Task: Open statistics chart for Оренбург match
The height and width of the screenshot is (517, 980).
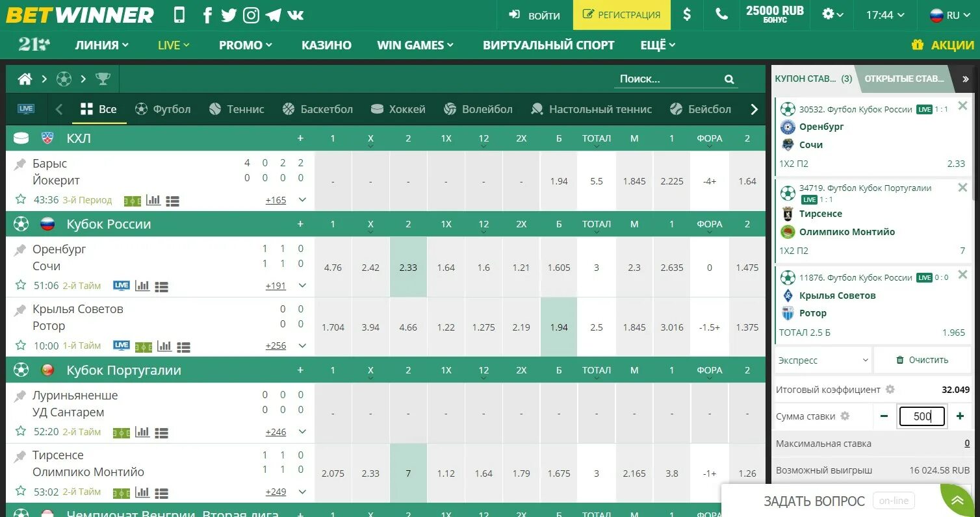Action: pyautogui.click(x=142, y=286)
